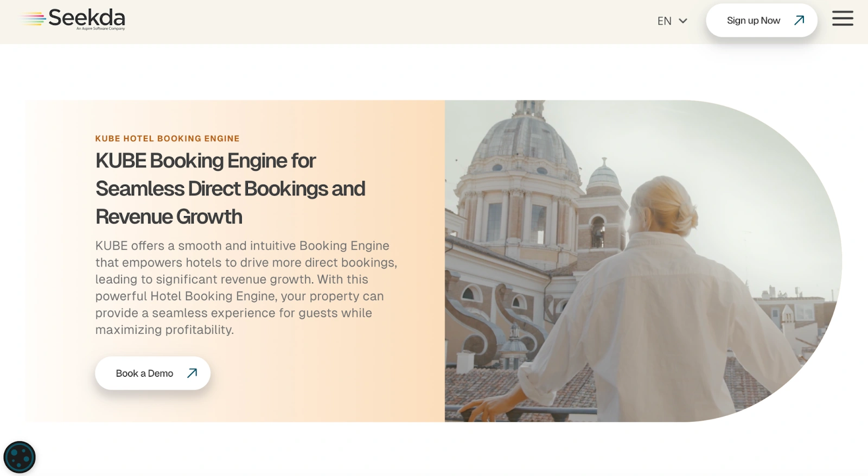Click the Revenue Growth heading line
Image resolution: width=868 pixels, height=476 pixels.
click(x=169, y=217)
